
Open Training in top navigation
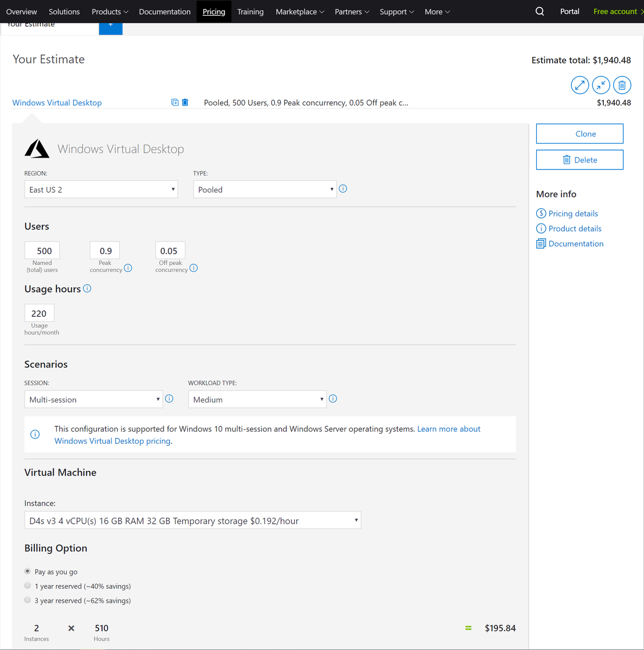[x=250, y=11]
